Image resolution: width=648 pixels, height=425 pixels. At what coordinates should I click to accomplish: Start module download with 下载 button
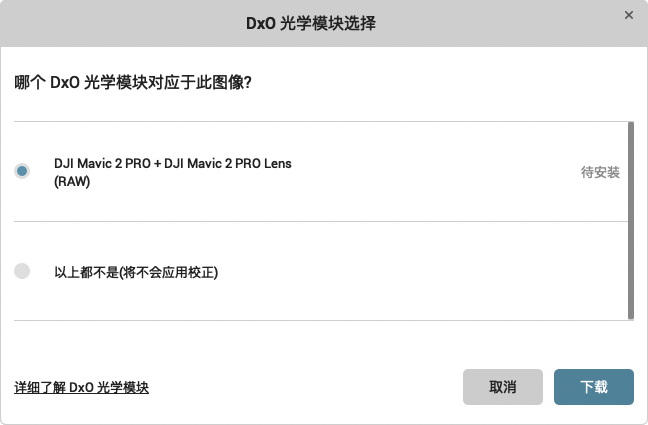click(x=593, y=387)
